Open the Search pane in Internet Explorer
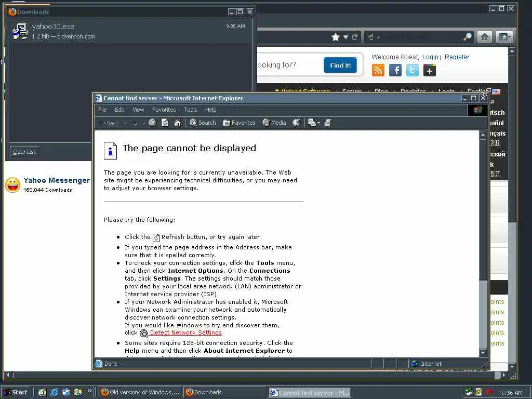This screenshot has width=532, height=399. pyautogui.click(x=203, y=123)
